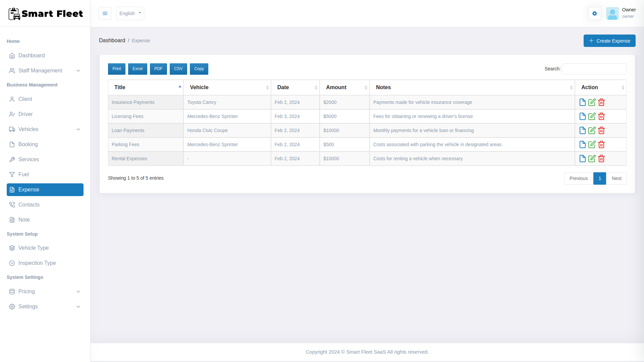Export table data as CSV
Viewport: 644px width, 362px height.
pos(178,69)
